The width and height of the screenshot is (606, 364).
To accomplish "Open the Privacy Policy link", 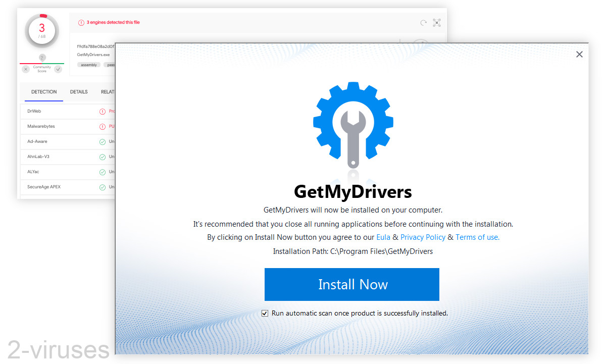I will [423, 237].
